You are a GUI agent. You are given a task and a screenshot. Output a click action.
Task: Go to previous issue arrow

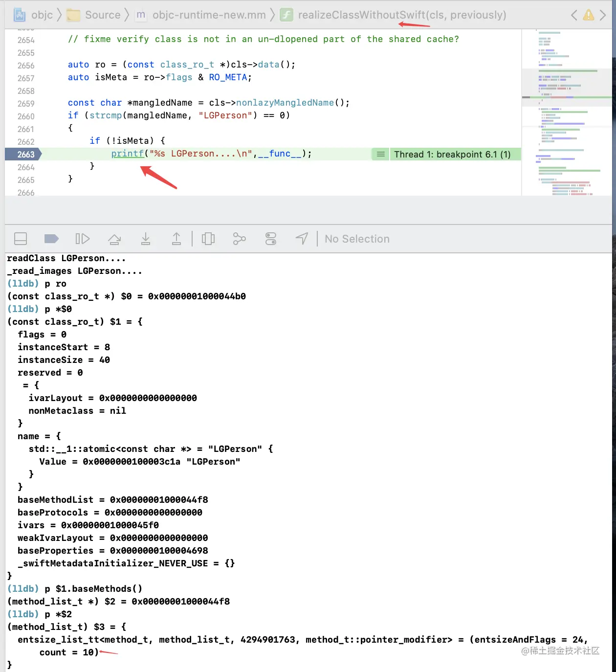(574, 15)
